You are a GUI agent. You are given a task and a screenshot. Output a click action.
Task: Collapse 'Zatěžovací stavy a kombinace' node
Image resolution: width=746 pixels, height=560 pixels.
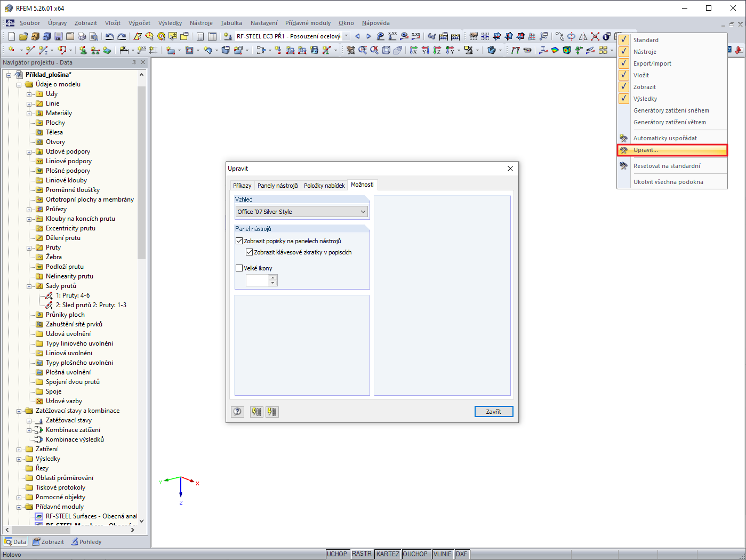[19, 411]
